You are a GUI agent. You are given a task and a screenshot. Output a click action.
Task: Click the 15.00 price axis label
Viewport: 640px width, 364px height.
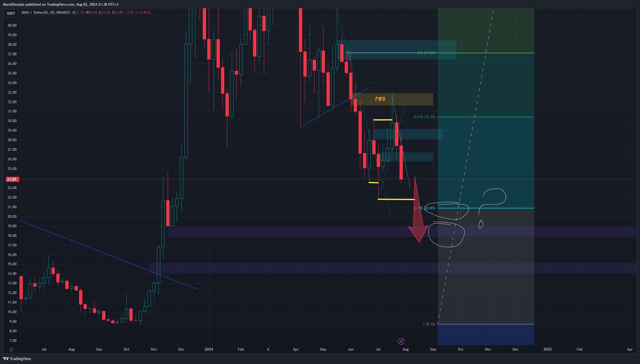click(12, 264)
